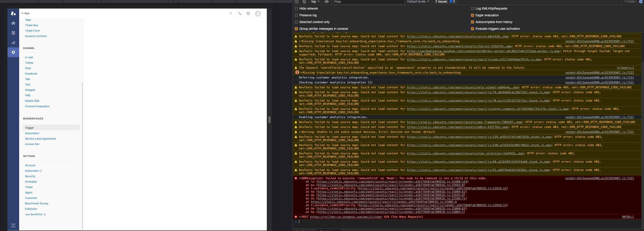644x231 pixels.
Task: Uncheck Group similar messages in console
Action: point(296,29)
